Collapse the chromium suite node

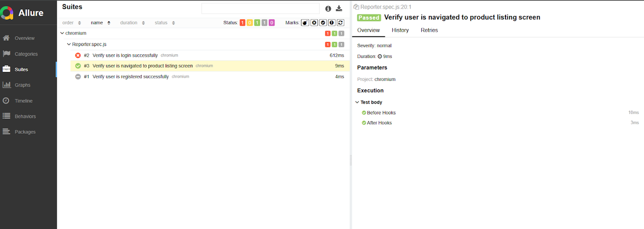click(62, 33)
